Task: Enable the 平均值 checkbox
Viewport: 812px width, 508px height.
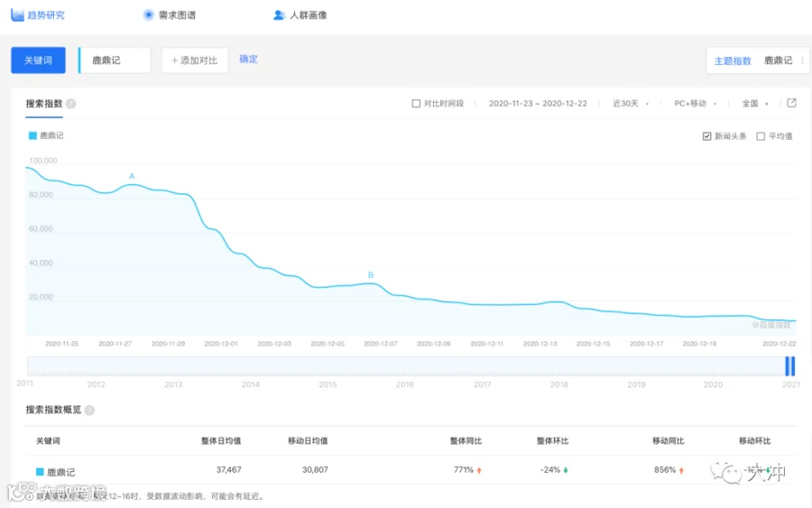Action: (761, 136)
